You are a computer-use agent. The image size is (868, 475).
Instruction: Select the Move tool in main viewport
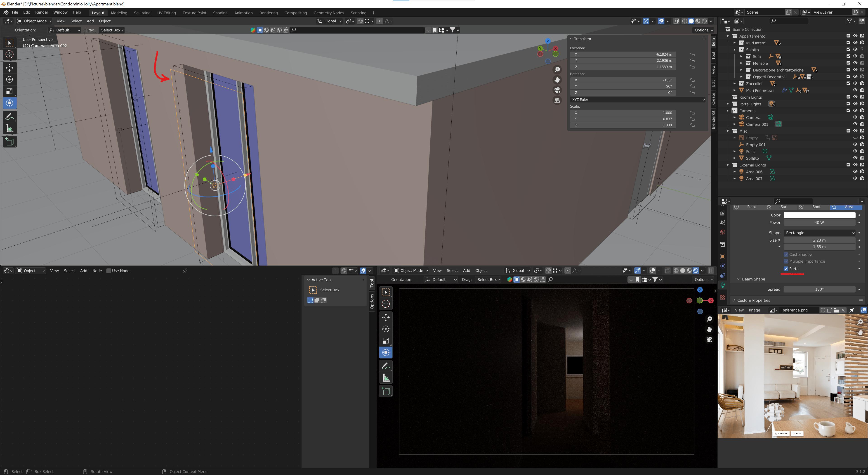tap(9, 68)
